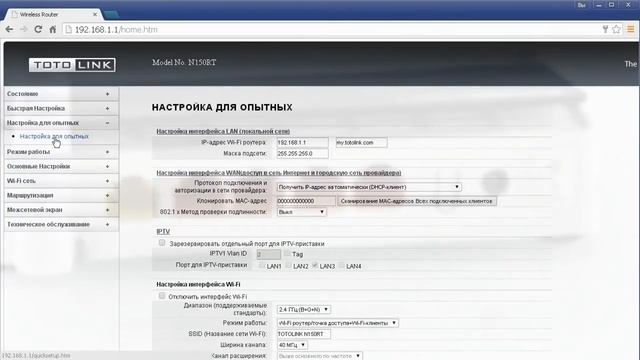Open the Настройка для опытных sublink

click(x=54, y=136)
